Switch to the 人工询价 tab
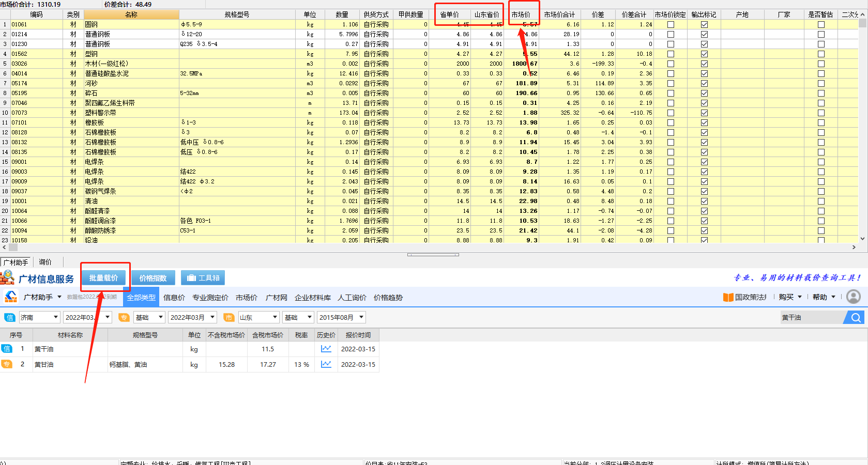868x465 pixels. click(352, 298)
